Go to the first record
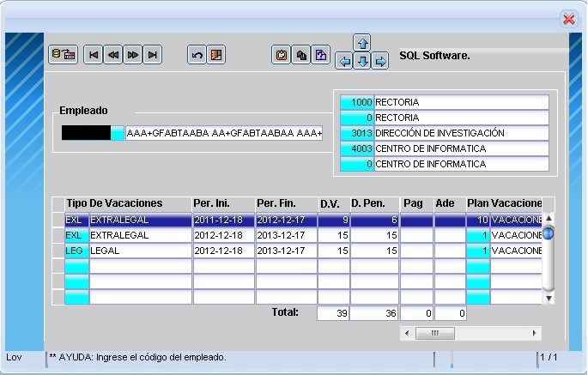Screen dimensions: 588x375 [x=94, y=55]
